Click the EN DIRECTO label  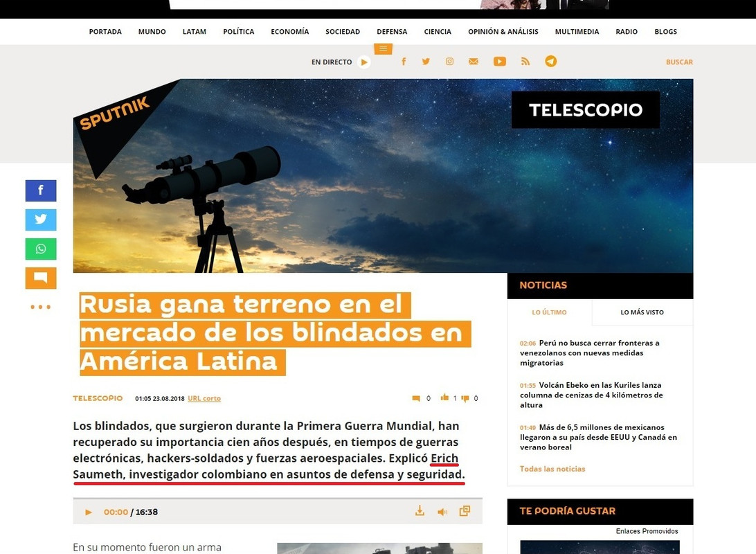(x=332, y=62)
